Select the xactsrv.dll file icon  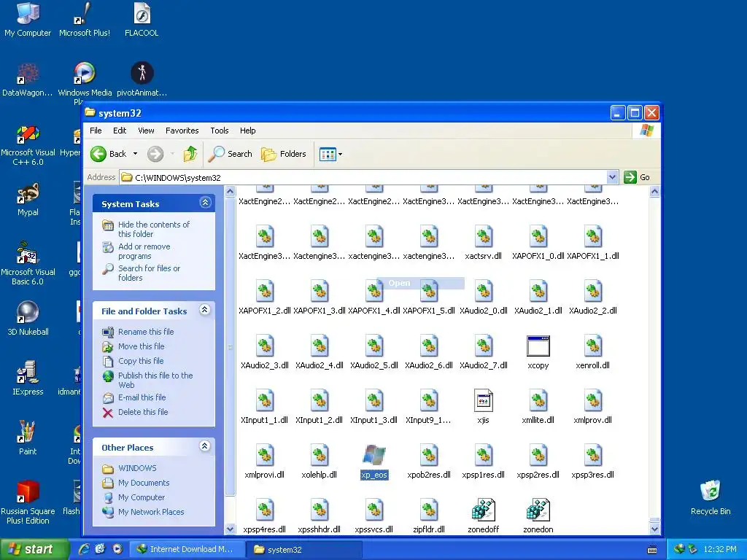483,237
